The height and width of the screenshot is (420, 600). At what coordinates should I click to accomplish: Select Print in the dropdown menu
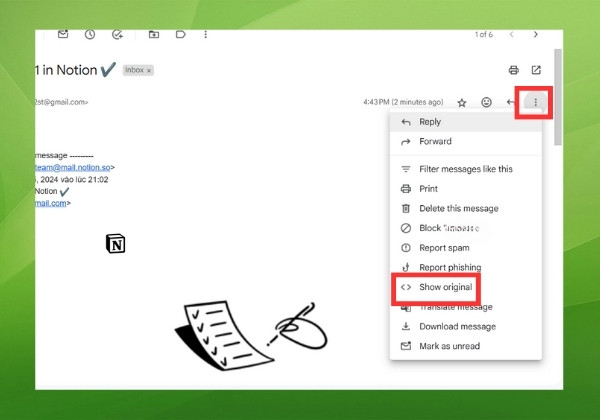point(466,189)
